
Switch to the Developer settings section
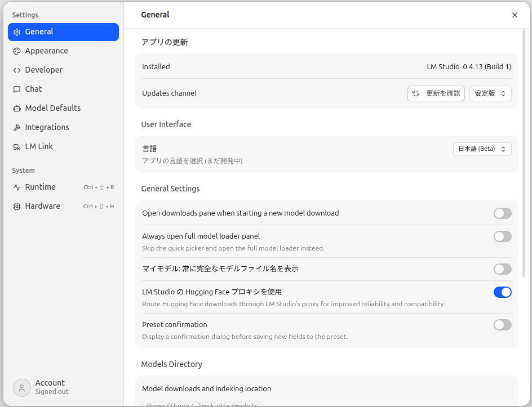point(63,70)
